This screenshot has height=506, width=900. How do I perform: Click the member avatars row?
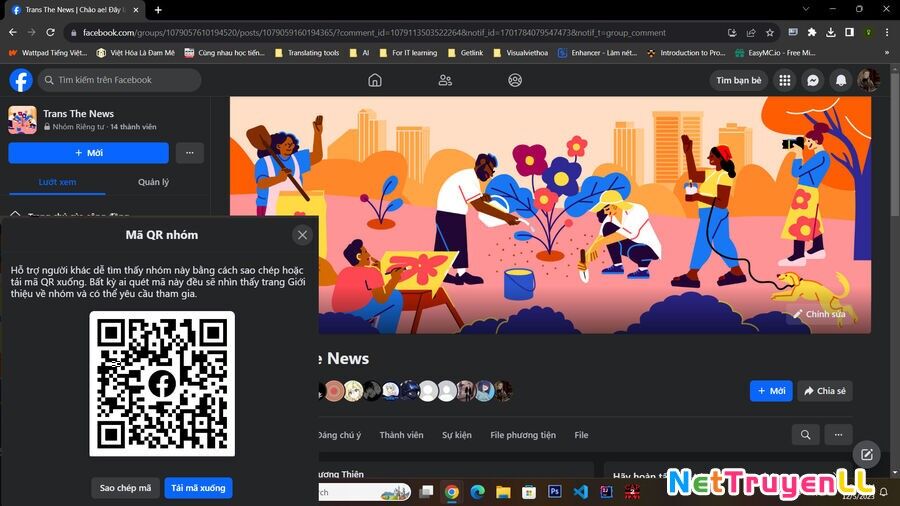pos(416,391)
